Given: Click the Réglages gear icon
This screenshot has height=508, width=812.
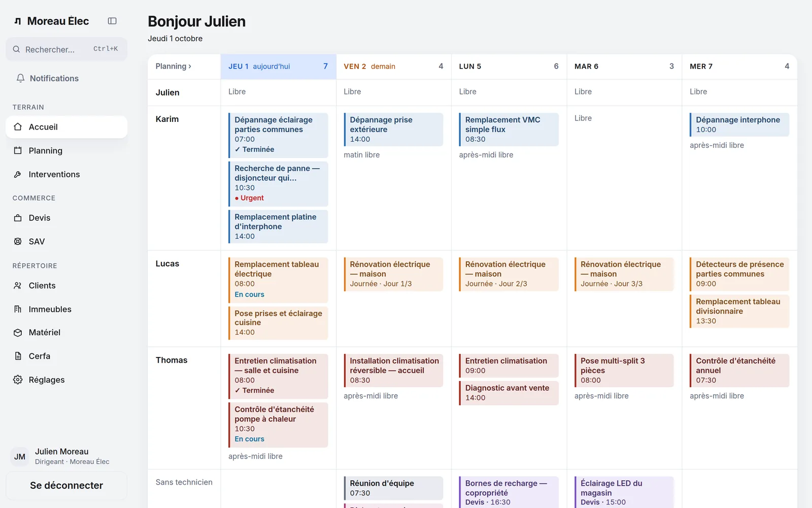Looking at the screenshot, I should (18, 380).
